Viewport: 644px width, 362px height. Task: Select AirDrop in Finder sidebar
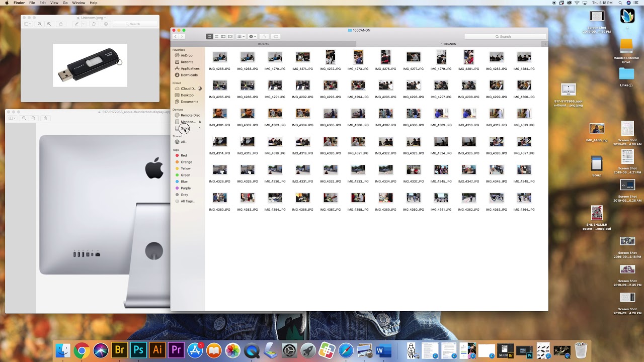(187, 55)
